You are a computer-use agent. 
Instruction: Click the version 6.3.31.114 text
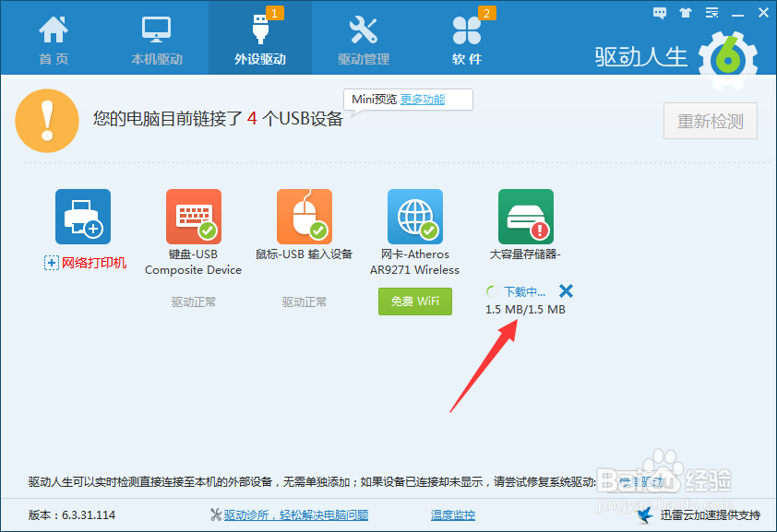[72, 515]
